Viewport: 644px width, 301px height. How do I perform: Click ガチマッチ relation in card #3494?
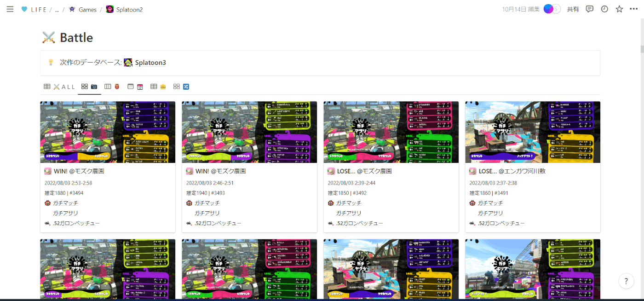pos(65,203)
